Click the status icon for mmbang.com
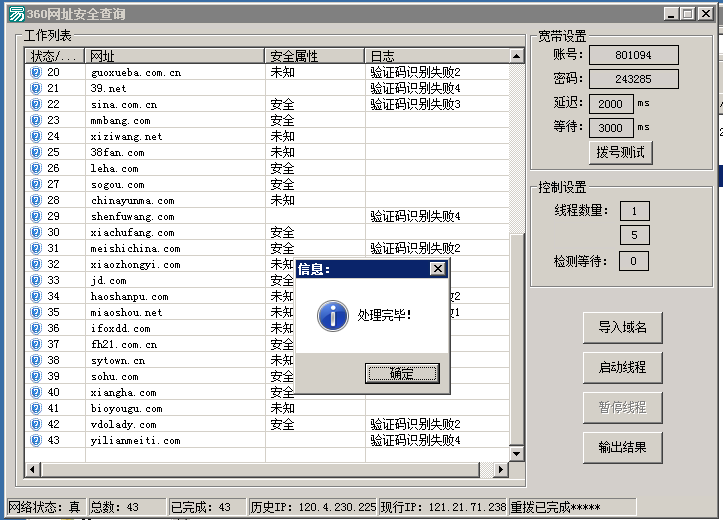The height and width of the screenshot is (520, 723). pyautogui.click(x=36, y=120)
